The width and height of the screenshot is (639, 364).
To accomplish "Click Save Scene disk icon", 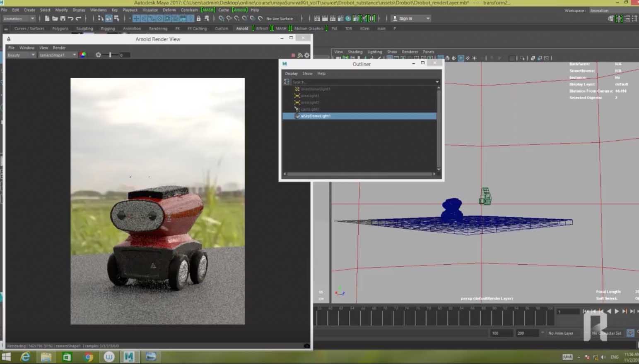I will click(63, 19).
